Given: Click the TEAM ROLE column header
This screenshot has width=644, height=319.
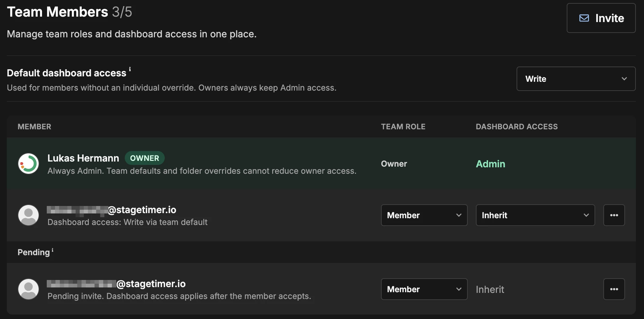Looking at the screenshot, I should (403, 127).
